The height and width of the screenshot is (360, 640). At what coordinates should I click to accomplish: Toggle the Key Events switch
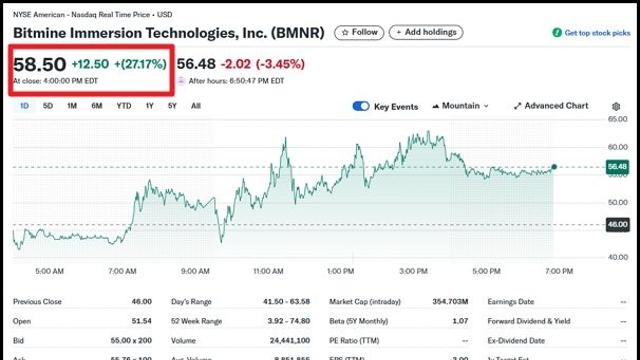pos(361,106)
